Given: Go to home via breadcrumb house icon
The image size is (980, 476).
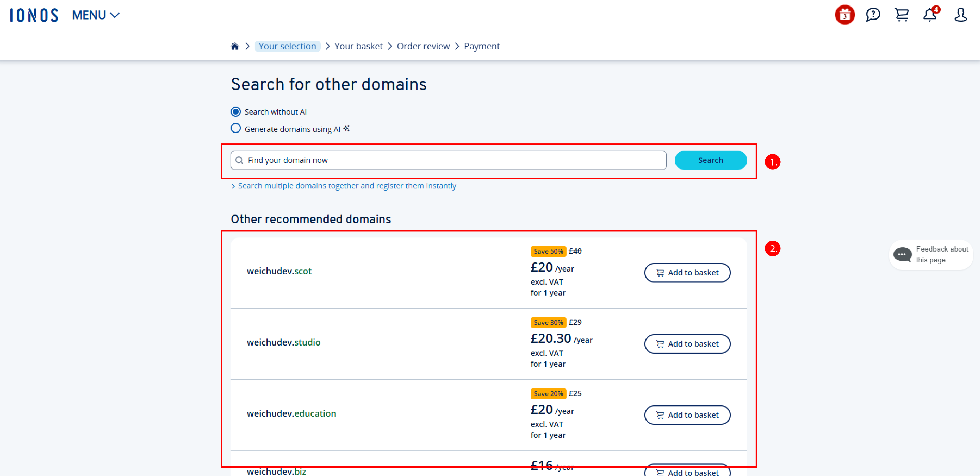Looking at the screenshot, I should point(235,46).
